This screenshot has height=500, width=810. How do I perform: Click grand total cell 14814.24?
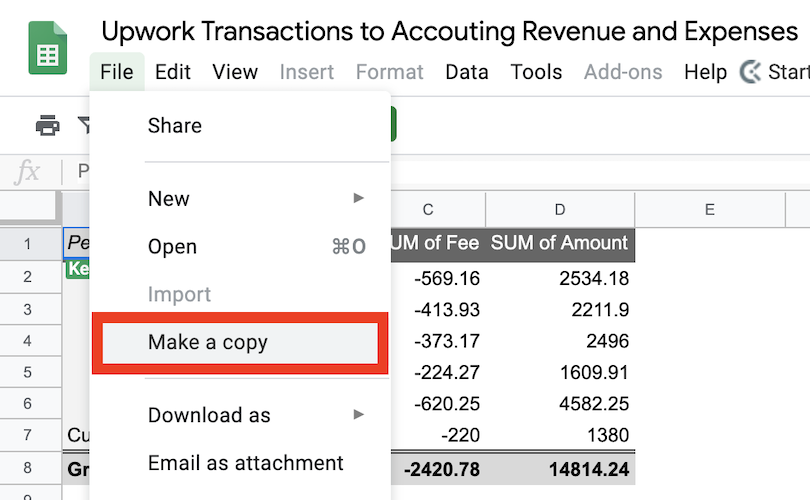click(x=560, y=469)
